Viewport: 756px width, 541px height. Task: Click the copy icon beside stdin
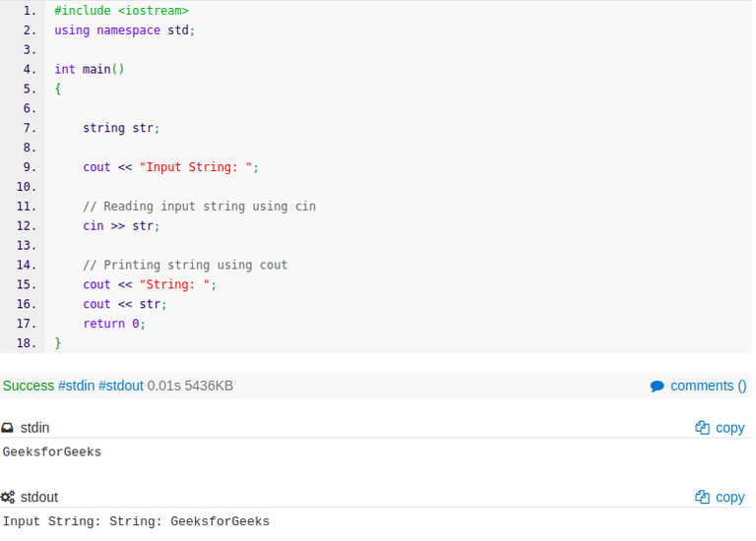pyautogui.click(x=702, y=428)
